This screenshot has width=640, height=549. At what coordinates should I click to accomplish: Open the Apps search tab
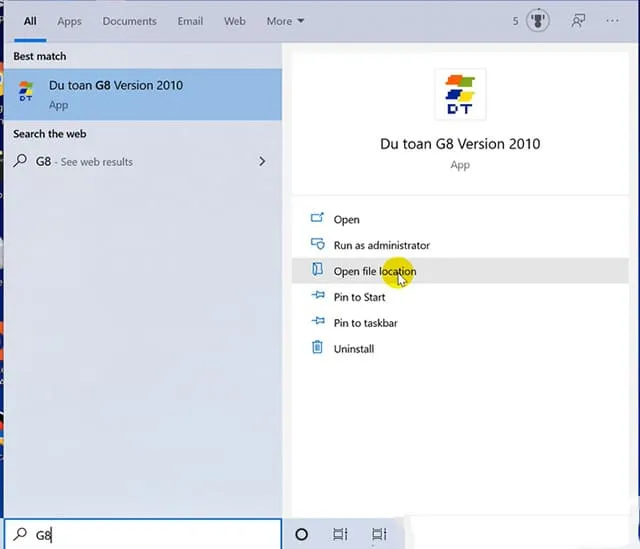69,21
